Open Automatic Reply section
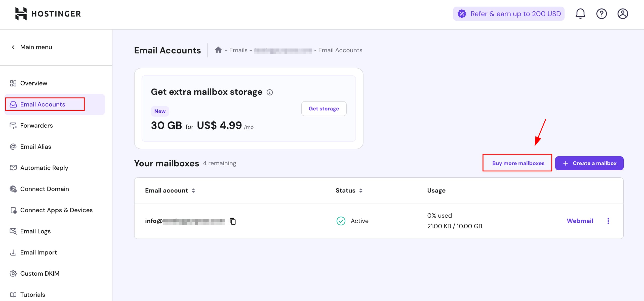This screenshot has width=644, height=301. [44, 168]
